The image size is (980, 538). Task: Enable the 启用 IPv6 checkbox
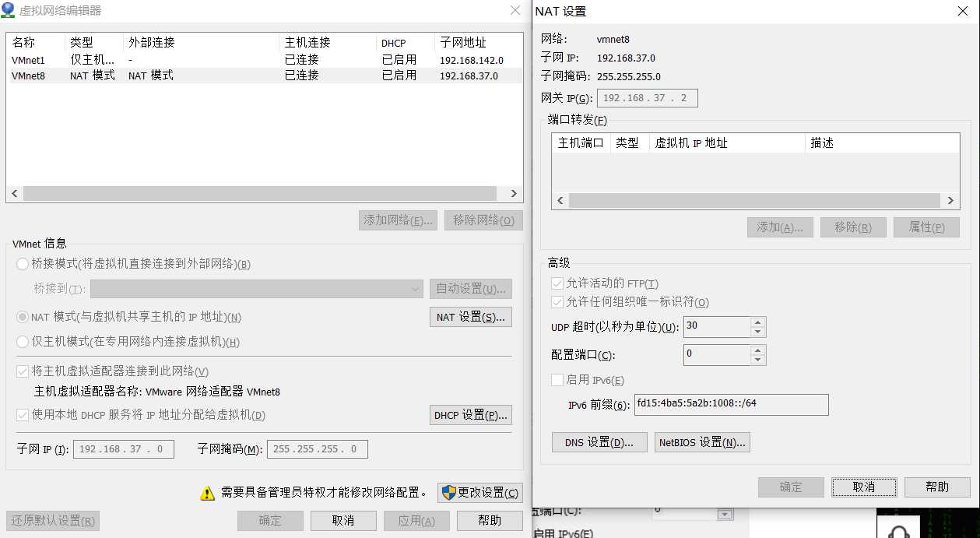point(557,379)
